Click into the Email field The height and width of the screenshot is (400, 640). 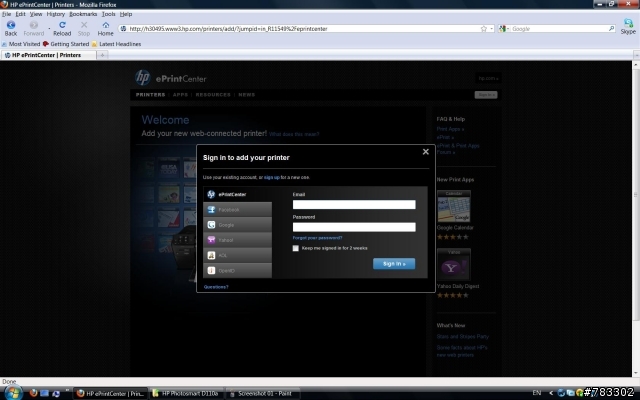[354, 204]
